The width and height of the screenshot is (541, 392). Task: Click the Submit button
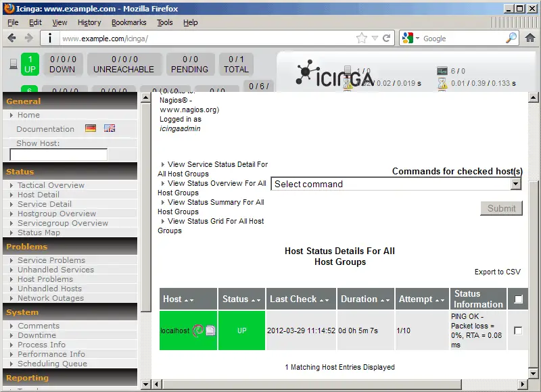click(x=501, y=208)
